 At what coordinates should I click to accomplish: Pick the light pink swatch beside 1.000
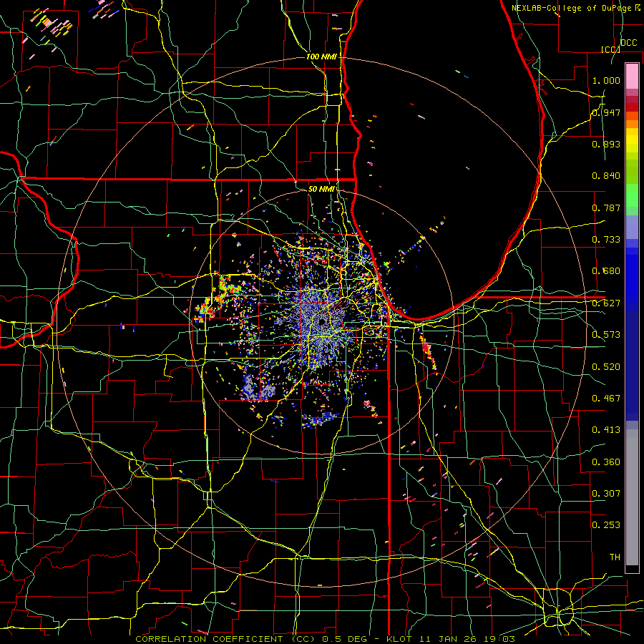coord(632,77)
